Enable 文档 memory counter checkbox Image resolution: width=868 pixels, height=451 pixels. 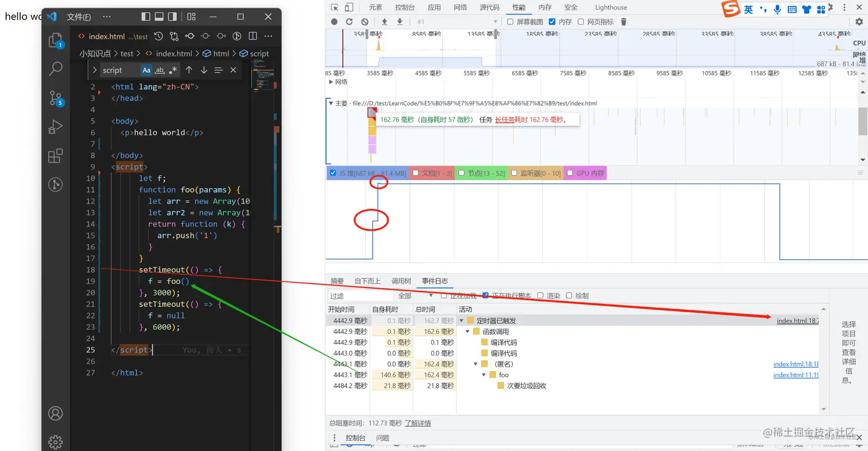point(416,173)
